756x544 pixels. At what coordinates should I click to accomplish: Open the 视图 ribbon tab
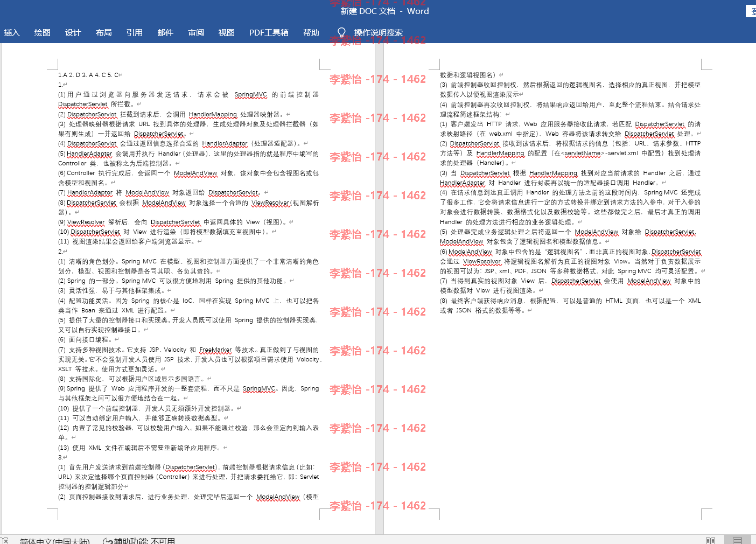pos(227,33)
